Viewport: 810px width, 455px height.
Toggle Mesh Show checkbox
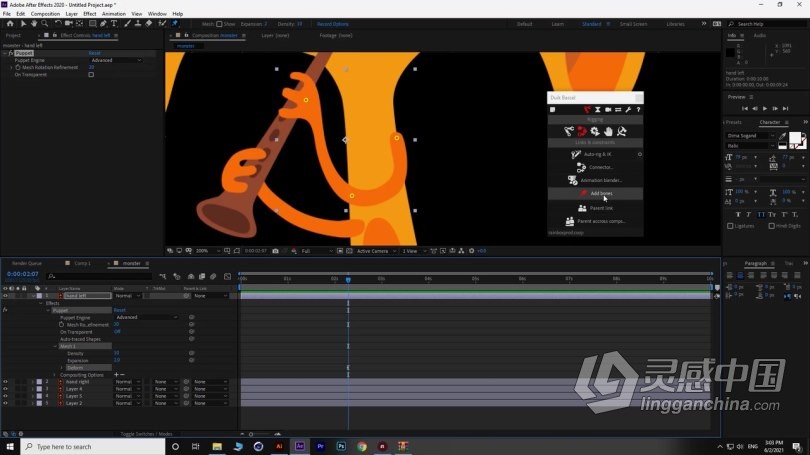coord(220,24)
